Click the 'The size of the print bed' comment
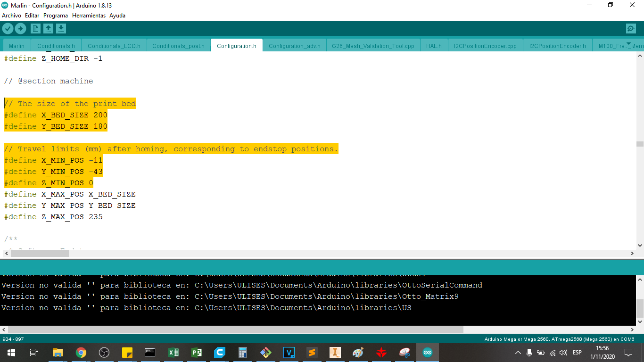This screenshot has height=362, width=644. pos(70,104)
